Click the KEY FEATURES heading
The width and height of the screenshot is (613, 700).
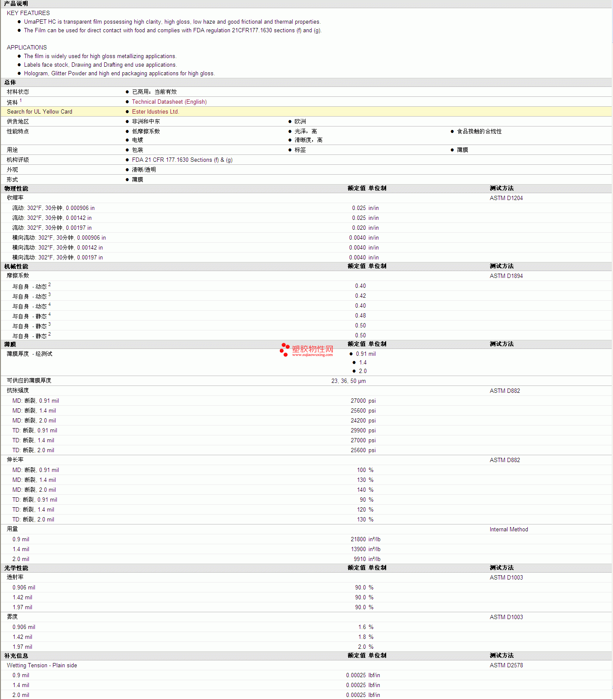[x=28, y=13]
